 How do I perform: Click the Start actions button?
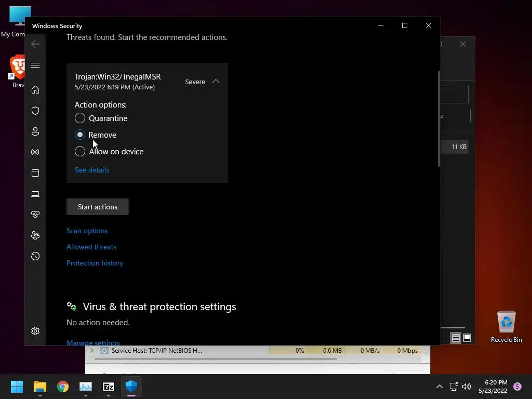[x=98, y=207]
